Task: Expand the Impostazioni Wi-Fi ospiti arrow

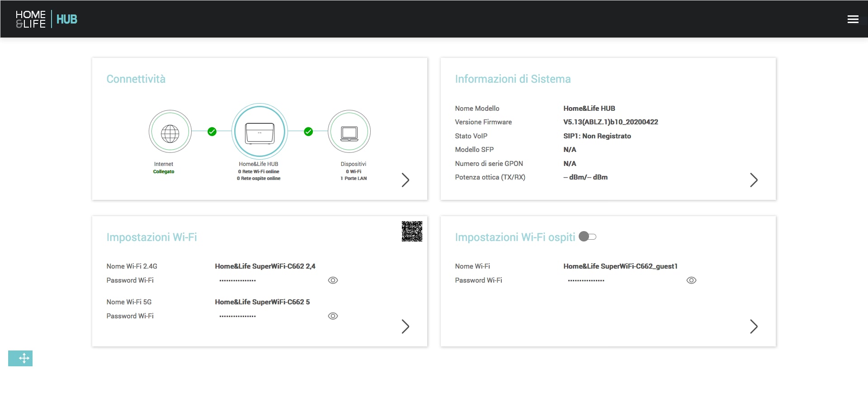Action: pos(754,327)
